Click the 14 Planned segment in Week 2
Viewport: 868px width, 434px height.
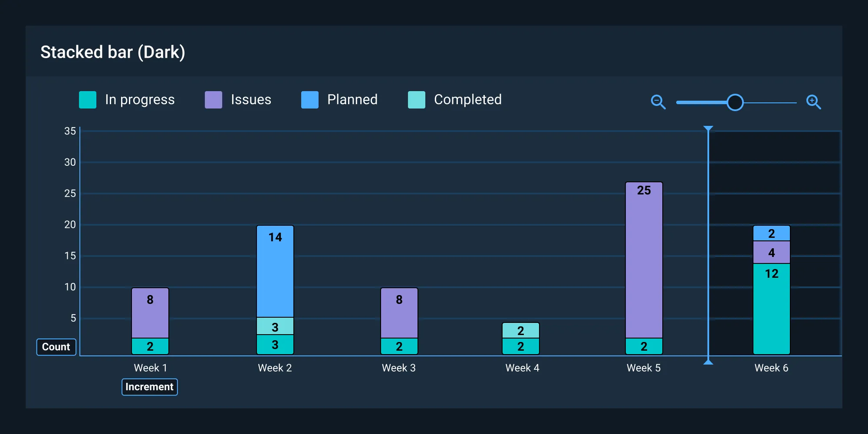click(x=275, y=269)
